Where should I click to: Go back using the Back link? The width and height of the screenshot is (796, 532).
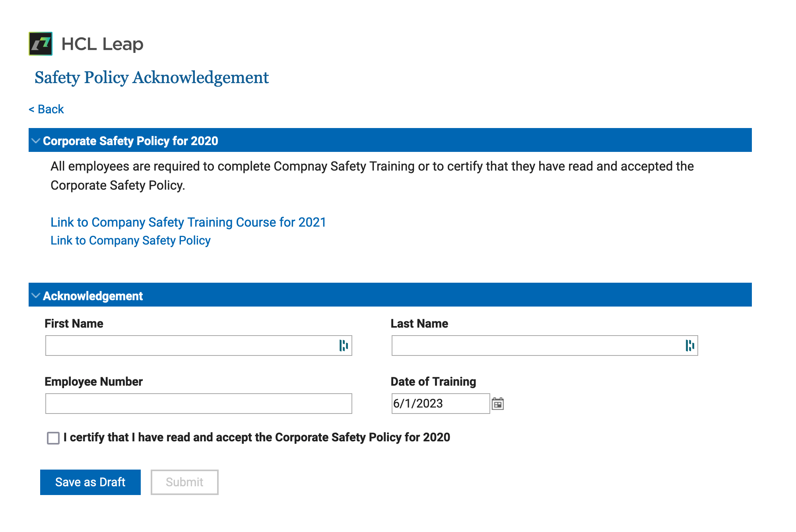[46, 109]
